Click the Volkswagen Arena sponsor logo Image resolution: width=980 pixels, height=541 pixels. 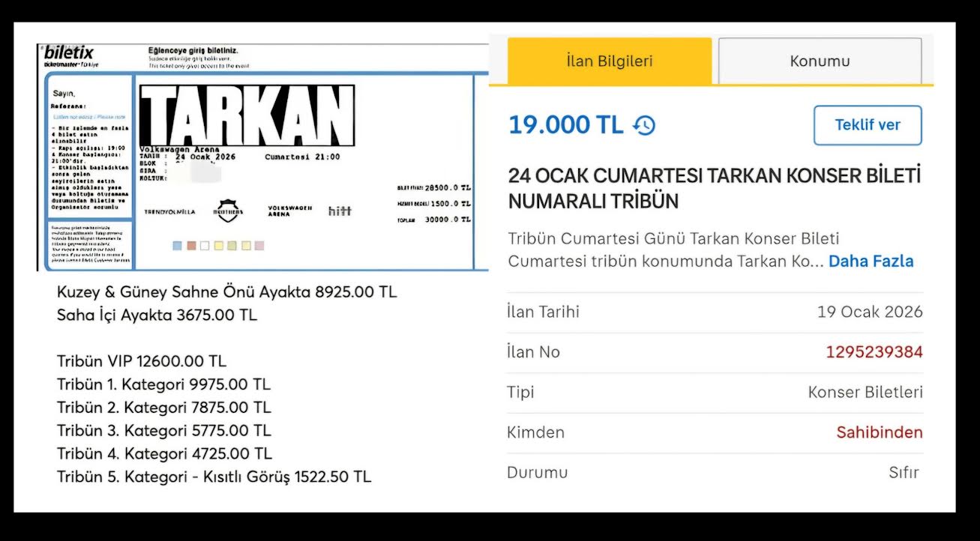[x=289, y=211]
